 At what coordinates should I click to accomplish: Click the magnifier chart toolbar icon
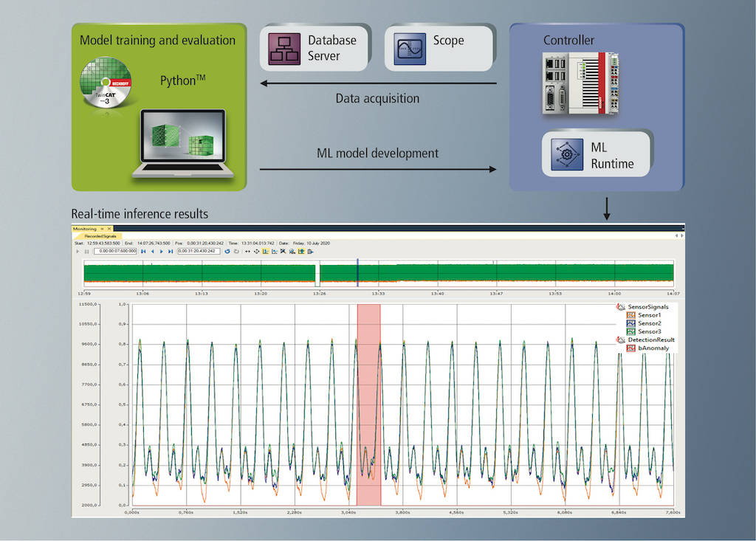(x=292, y=251)
